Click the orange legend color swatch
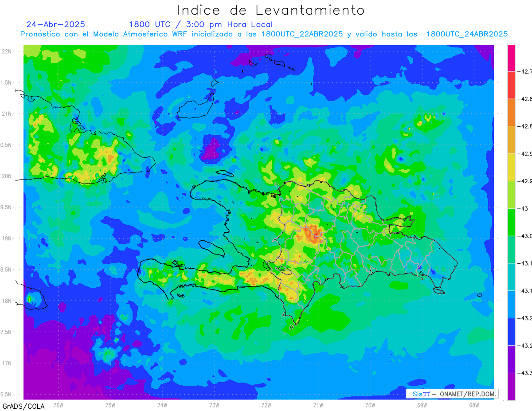532x411 pixels. pos(511,112)
